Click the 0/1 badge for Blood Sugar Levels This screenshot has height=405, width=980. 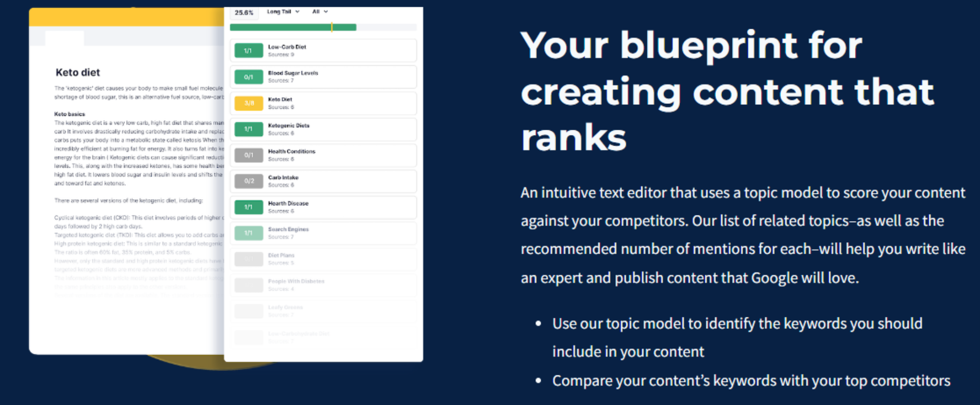click(248, 77)
